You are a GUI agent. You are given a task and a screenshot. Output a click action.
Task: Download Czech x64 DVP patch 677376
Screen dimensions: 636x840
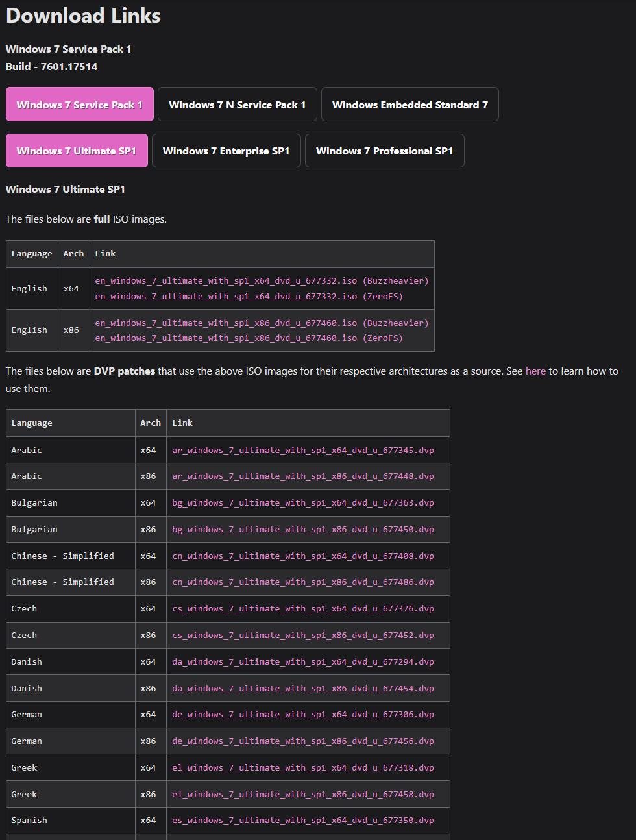pos(303,609)
